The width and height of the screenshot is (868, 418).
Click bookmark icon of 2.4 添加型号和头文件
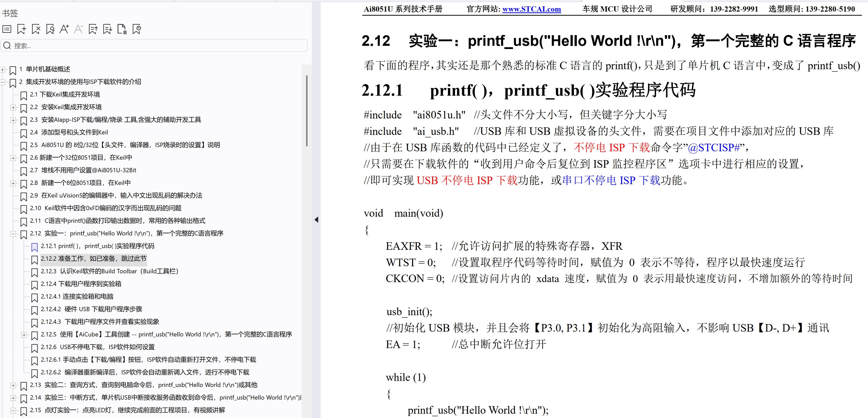pos(23,133)
